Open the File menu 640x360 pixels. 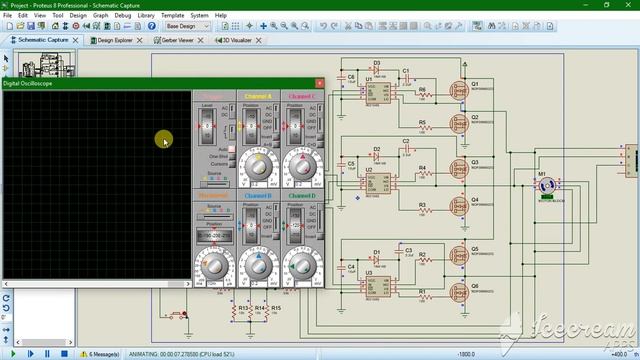pyautogui.click(x=7, y=16)
